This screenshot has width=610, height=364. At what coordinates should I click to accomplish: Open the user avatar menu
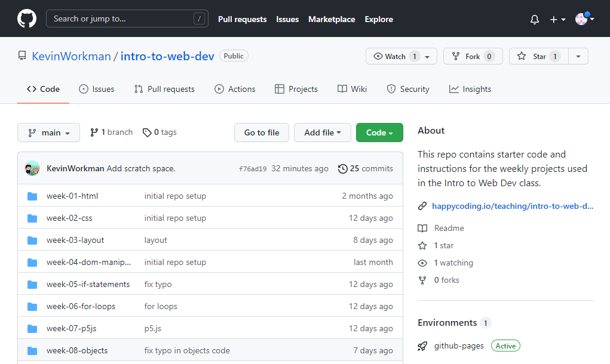point(584,18)
